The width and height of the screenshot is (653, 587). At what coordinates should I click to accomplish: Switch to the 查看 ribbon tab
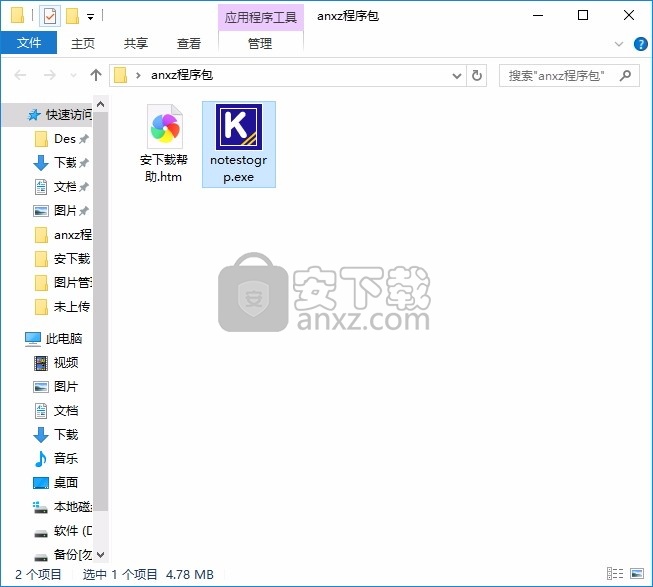click(x=189, y=43)
